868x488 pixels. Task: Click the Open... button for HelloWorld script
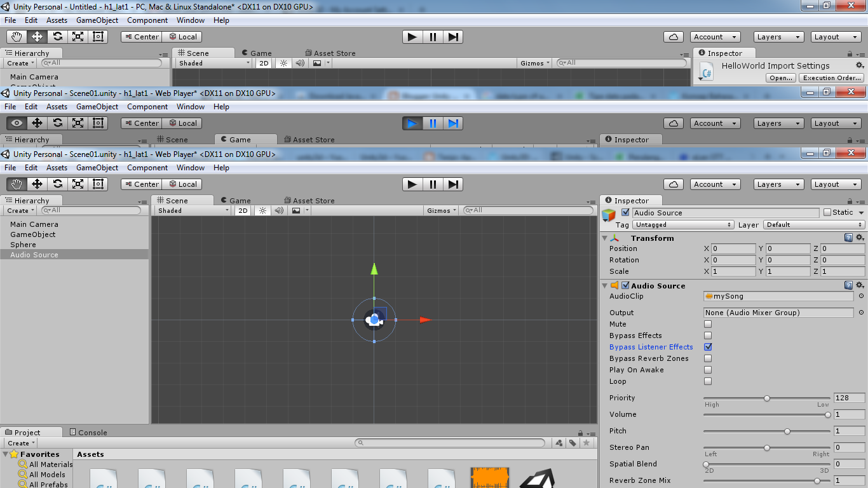[x=780, y=78]
